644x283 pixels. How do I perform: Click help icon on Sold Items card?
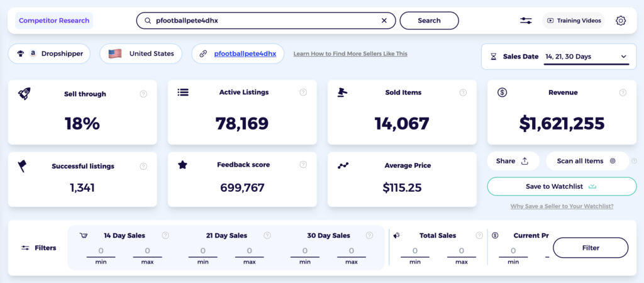tap(463, 92)
